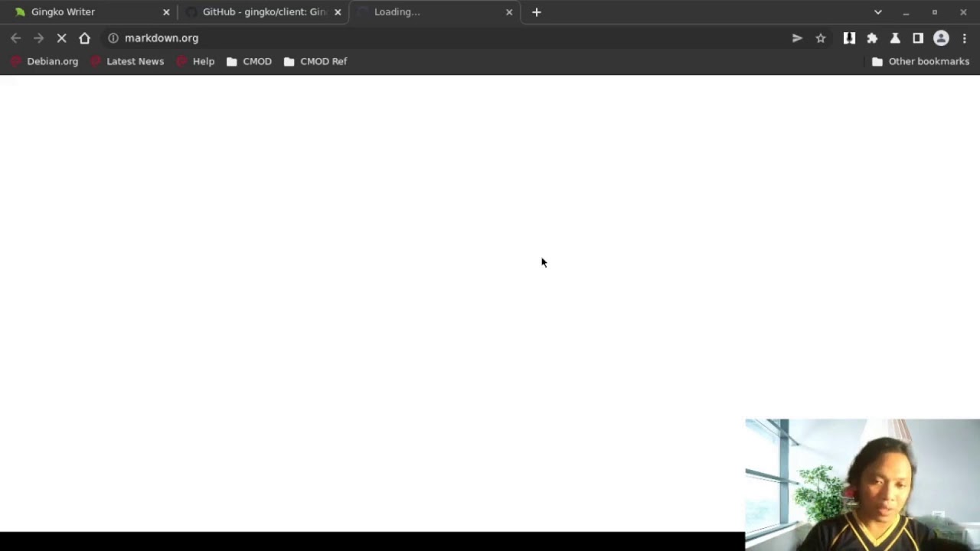Open the Extensions puzzle menu
This screenshot has width=980, height=551.
pos(872,38)
